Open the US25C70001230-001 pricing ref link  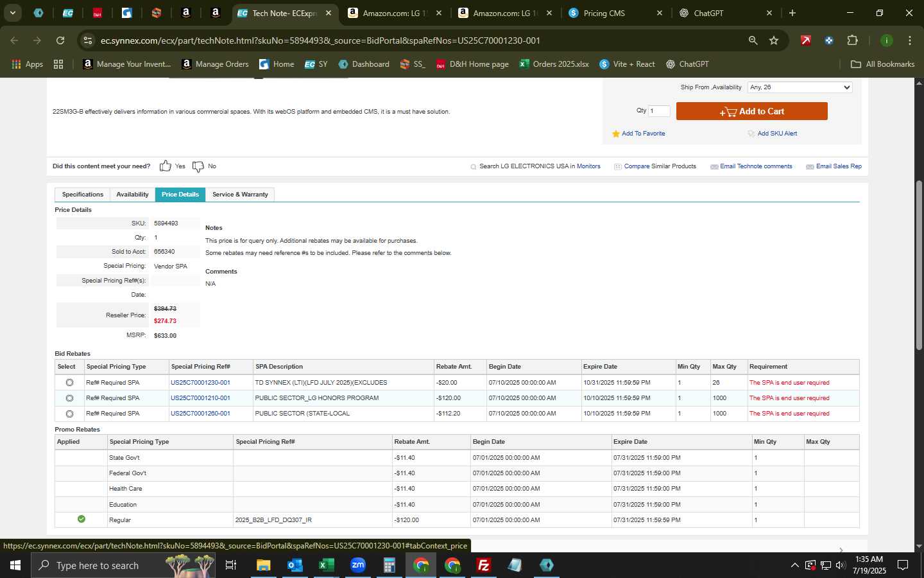tap(200, 383)
